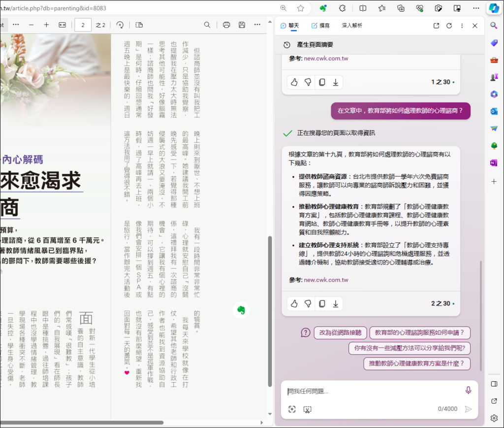The image size is (504, 428).
Task: Open the Copilot sidebar icon
Action: (494, 8)
